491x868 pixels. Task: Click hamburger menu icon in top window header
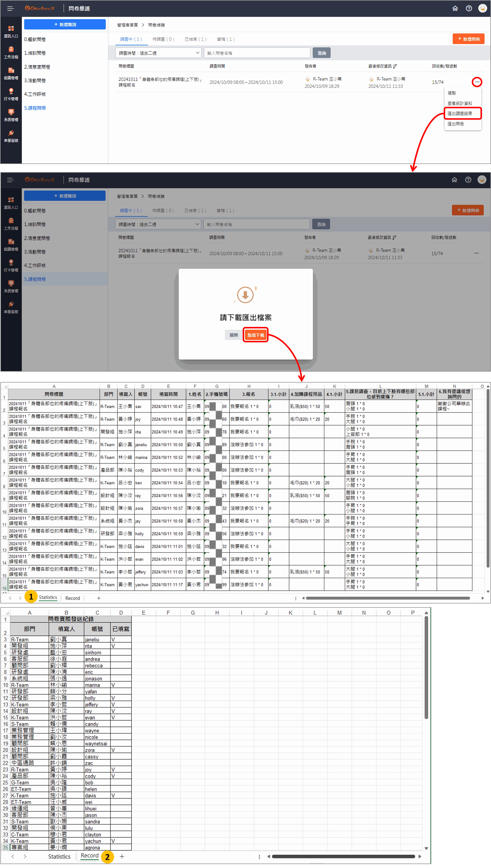10,8
